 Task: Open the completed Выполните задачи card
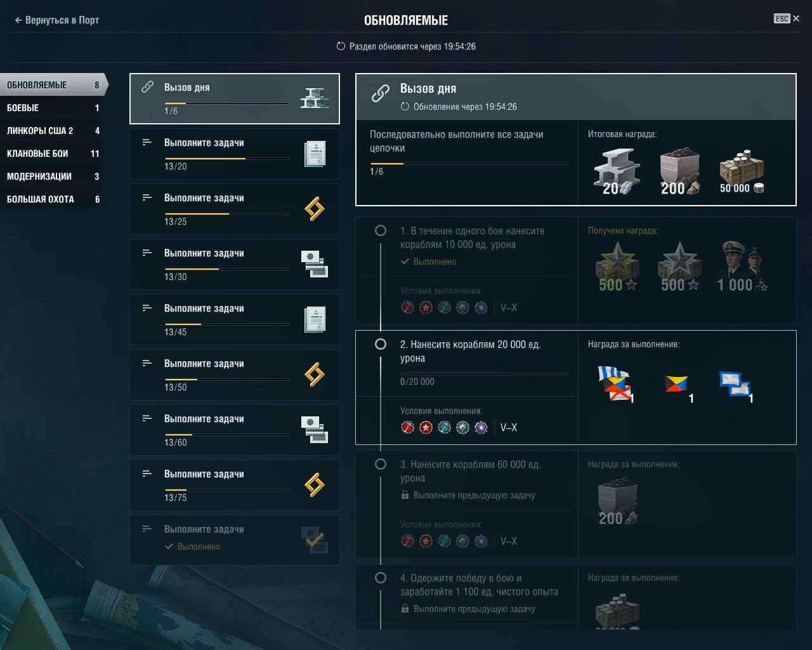pos(235,540)
